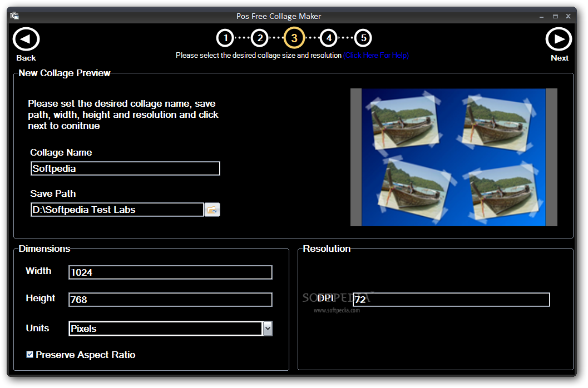Browse for save path folder icon

[x=212, y=210]
